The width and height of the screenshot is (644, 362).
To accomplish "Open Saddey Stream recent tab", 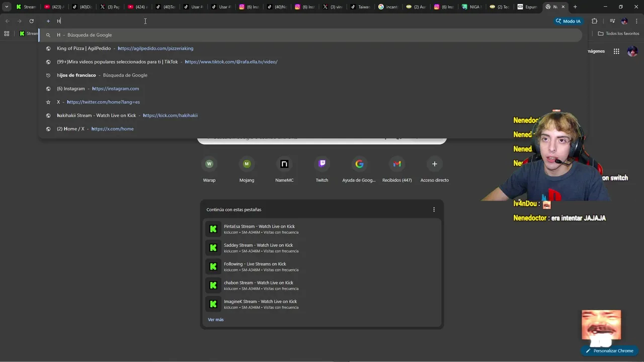I will coord(322,248).
